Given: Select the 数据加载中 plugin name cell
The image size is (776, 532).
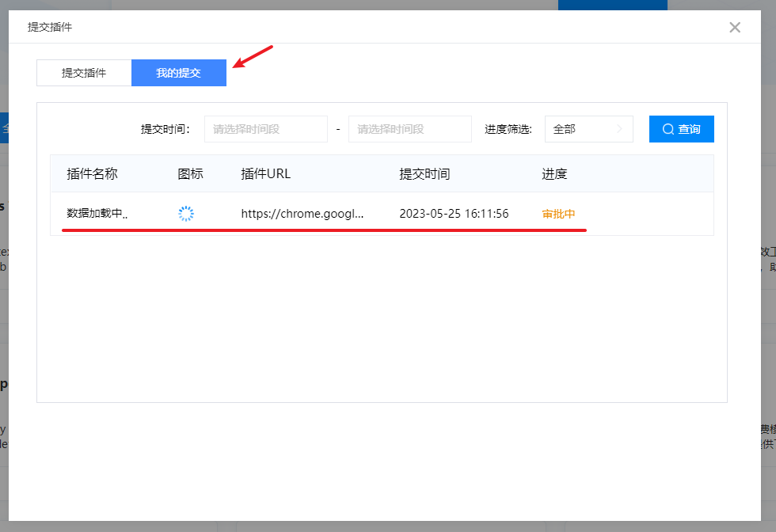Looking at the screenshot, I should coord(97,214).
